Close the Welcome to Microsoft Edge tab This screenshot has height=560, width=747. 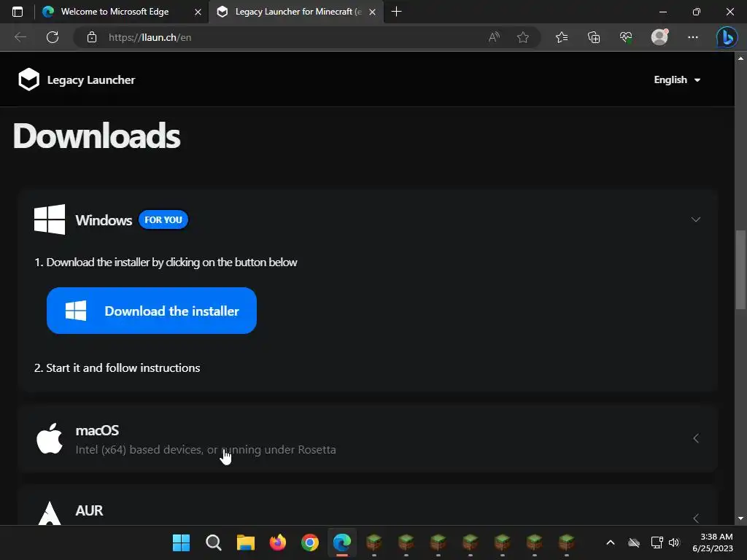(x=198, y=12)
